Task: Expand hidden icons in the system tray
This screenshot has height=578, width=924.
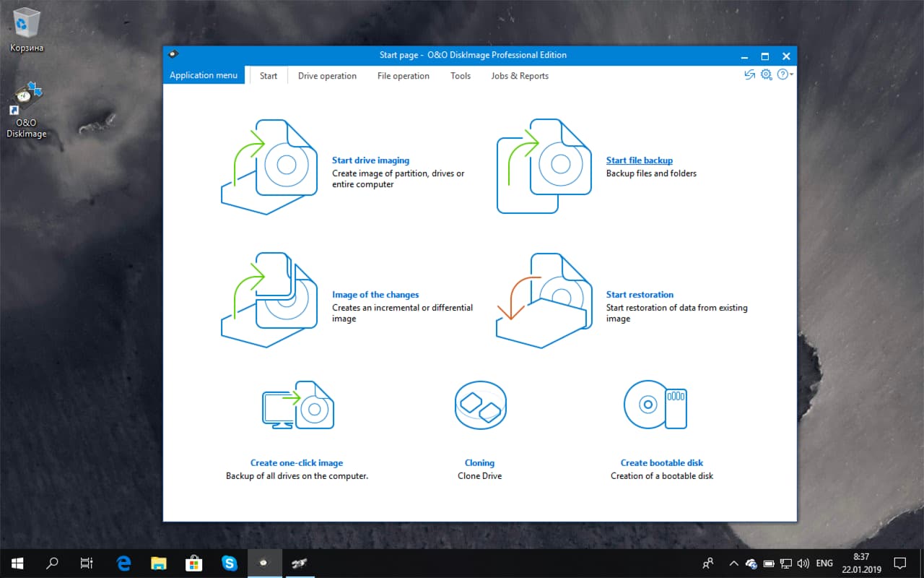Action: (733, 563)
